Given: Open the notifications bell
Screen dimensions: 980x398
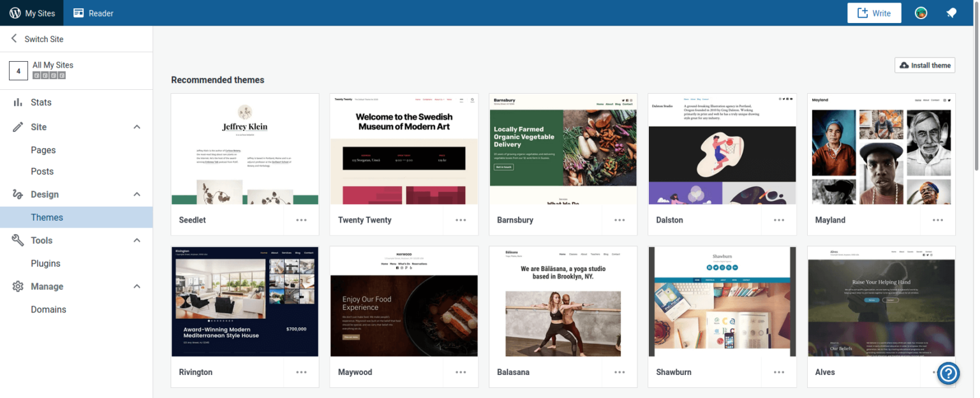Looking at the screenshot, I should pyautogui.click(x=951, y=12).
